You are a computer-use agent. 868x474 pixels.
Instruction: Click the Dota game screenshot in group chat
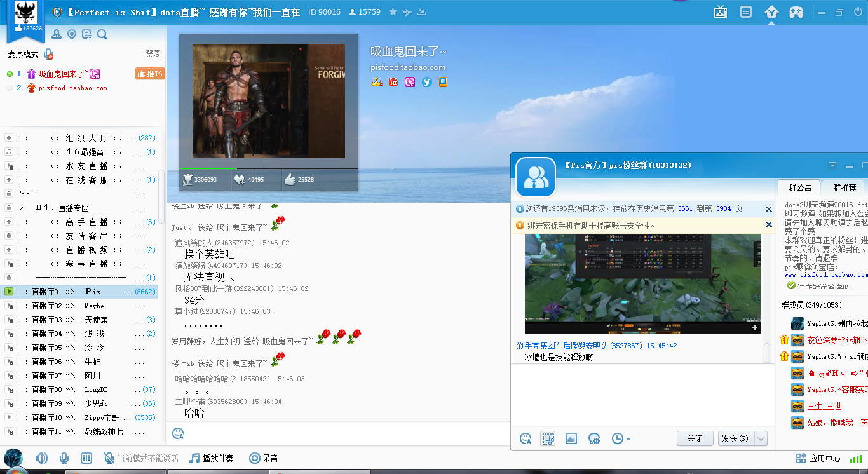642,283
